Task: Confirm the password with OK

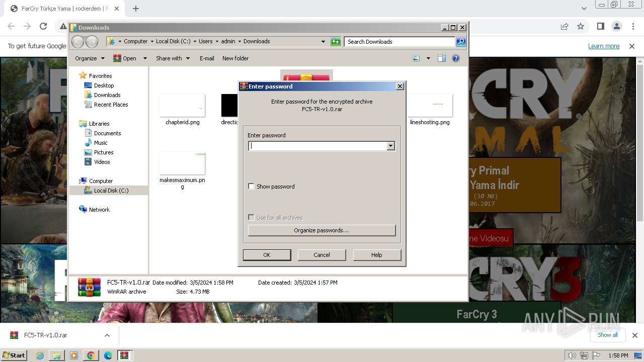Action: click(267, 255)
